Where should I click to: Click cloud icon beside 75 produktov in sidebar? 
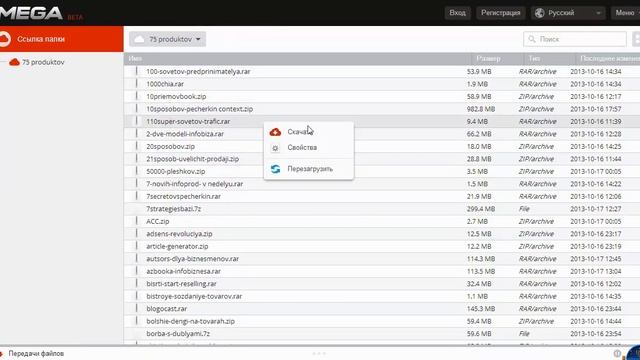(x=14, y=62)
